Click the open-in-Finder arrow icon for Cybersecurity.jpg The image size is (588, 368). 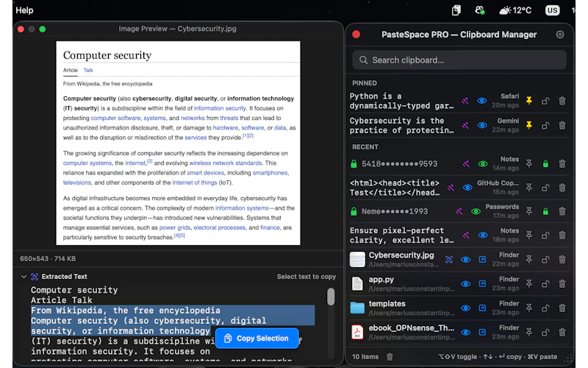[482, 260]
